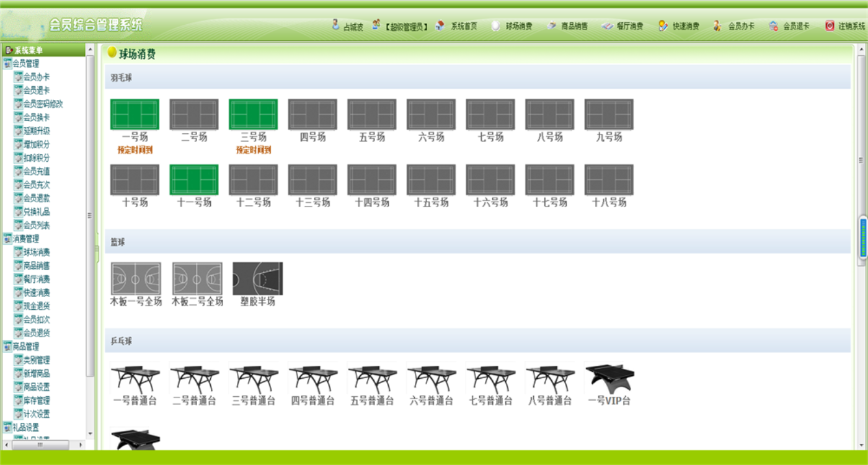Open 会员充值 in the sidebar menu
Screen dimensions: 868x465
click(x=37, y=171)
